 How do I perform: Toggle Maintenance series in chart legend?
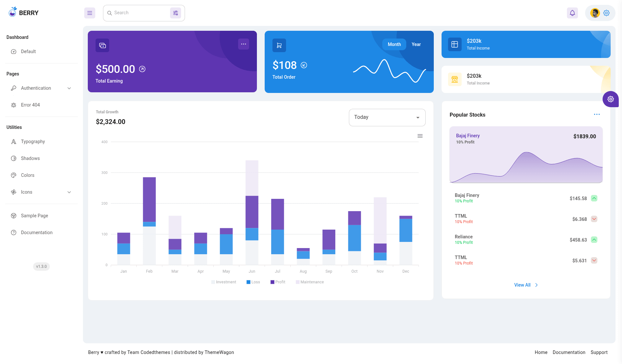(x=310, y=282)
